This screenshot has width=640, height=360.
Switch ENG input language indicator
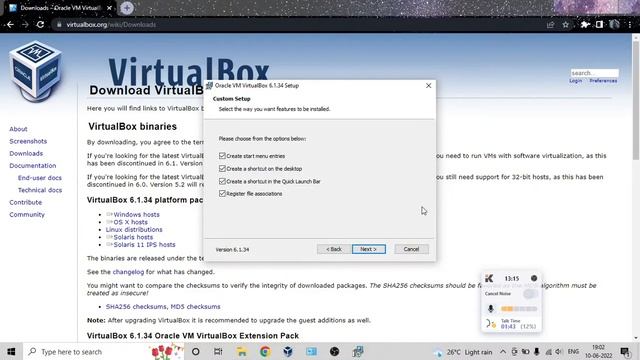click(x=573, y=351)
